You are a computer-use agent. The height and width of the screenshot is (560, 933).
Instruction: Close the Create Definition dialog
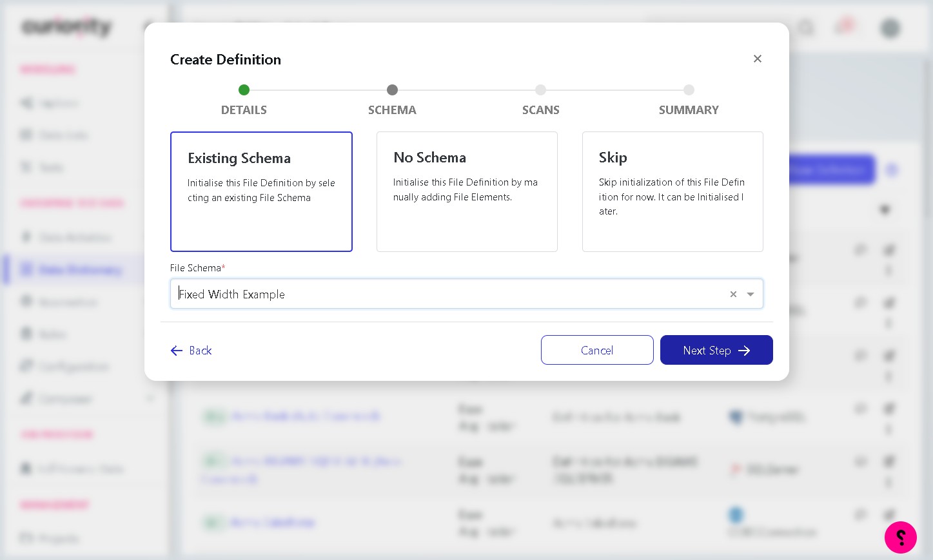pos(758,59)
